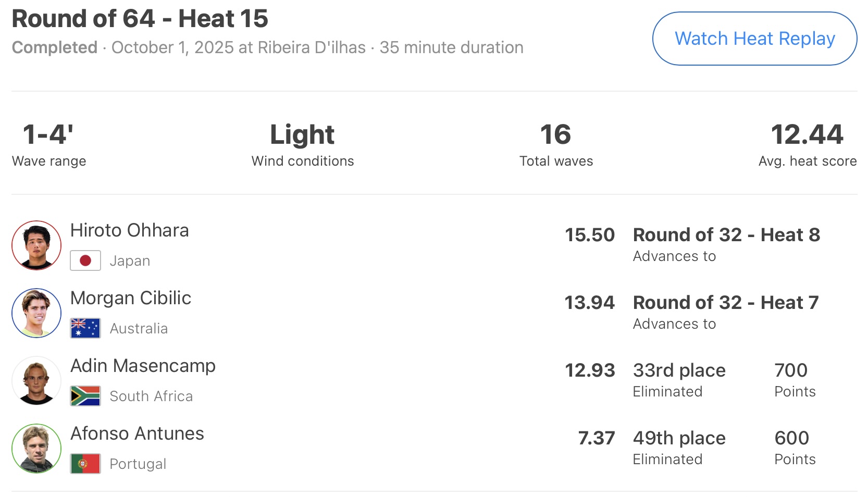Open Hiroto Ohhara's profile photo
868x497 pixels.
(x=36, y=245)
